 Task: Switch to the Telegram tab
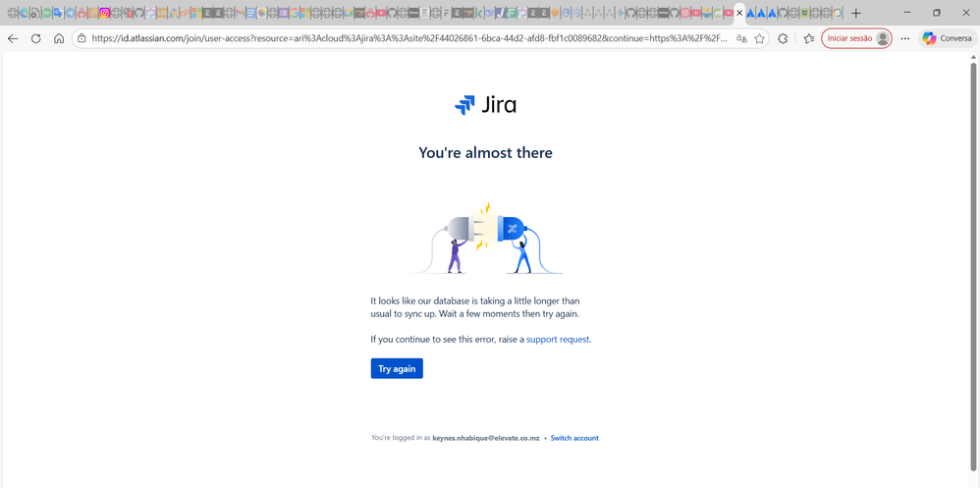coord(70,13)
